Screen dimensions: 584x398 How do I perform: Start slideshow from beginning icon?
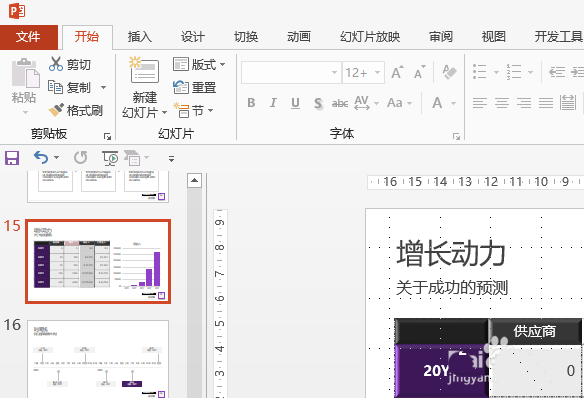point(110,158)
